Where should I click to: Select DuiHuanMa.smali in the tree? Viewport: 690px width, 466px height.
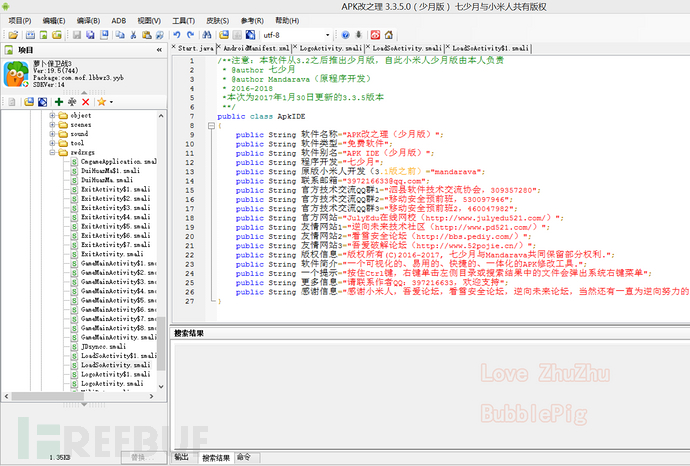[x=106, y=180]
